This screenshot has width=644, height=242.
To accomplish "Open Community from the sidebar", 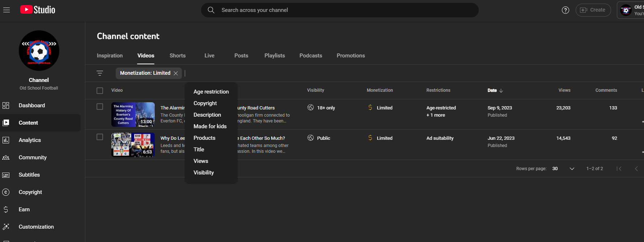I will tap(40, 157).
